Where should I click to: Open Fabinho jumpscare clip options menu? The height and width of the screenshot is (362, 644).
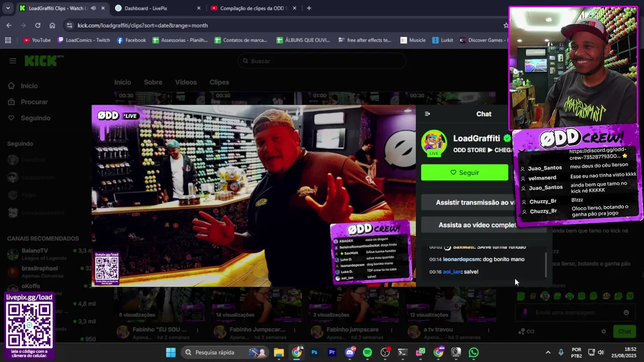click(392, 330)
